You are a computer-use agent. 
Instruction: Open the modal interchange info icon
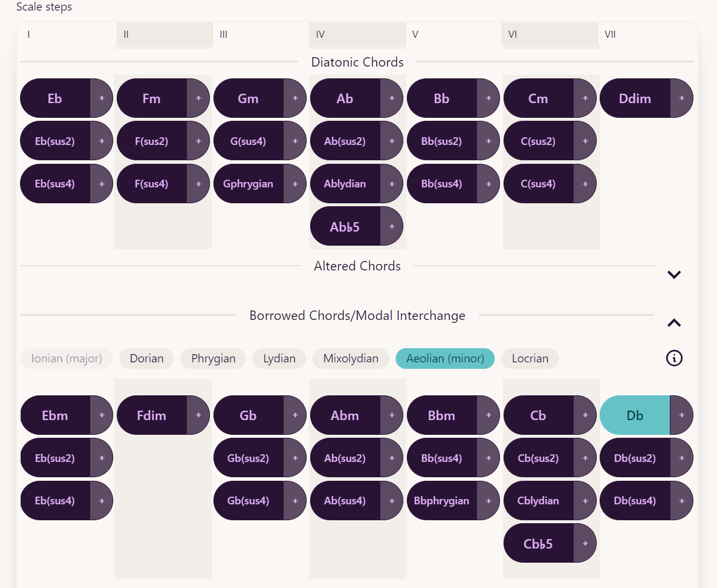click(674, 358)
